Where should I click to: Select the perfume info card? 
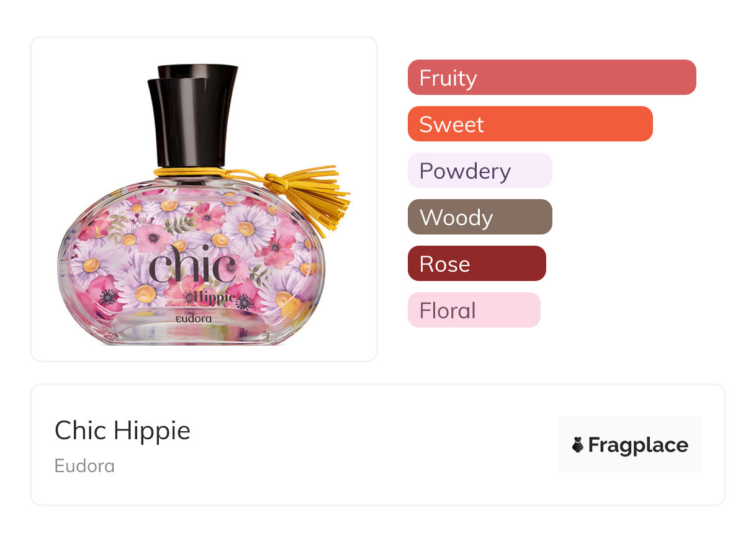[x=378, y=445]
